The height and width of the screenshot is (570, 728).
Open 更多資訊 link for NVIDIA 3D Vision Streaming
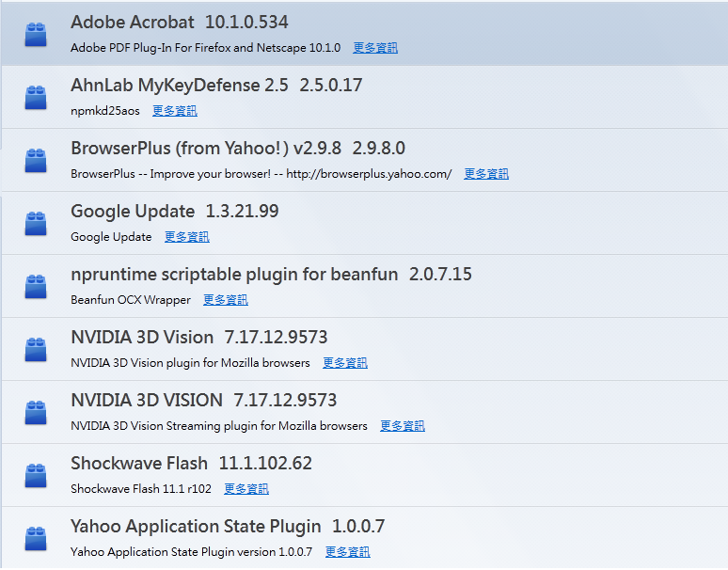(403, 426)
